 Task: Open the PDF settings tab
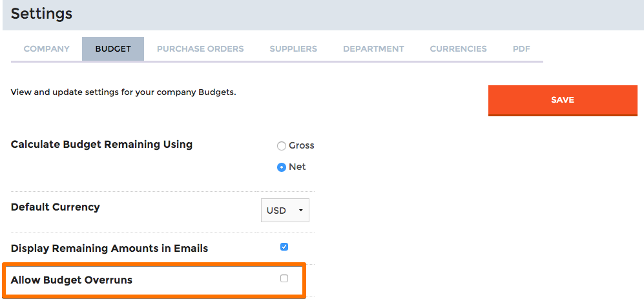click(x=521, y=49)
